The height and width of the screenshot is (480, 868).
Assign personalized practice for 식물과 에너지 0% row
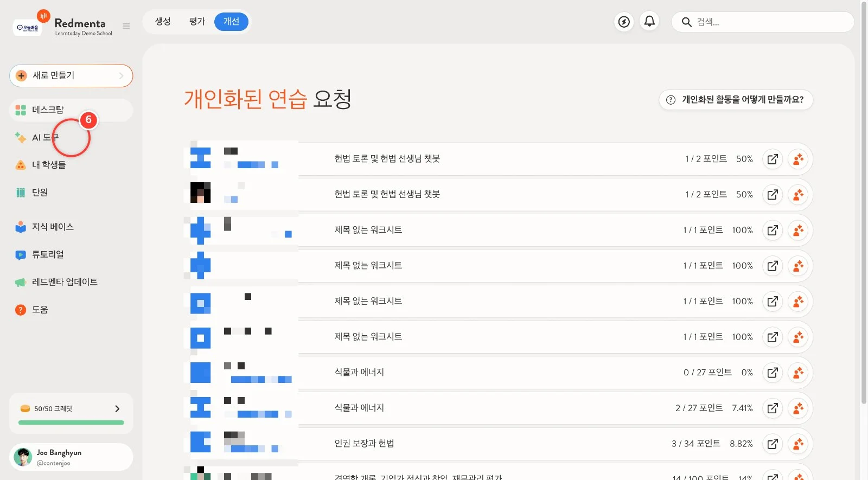click(x=798, y=373)
